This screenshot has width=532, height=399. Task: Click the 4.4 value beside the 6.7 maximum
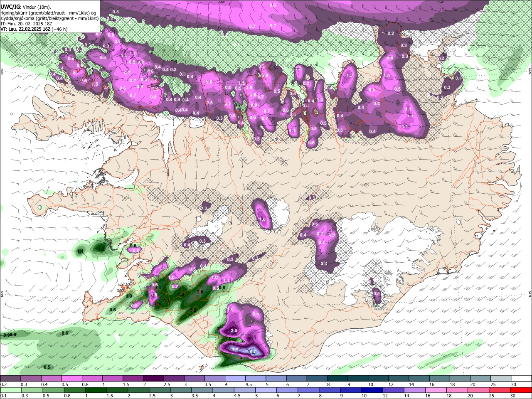(235, 349)
